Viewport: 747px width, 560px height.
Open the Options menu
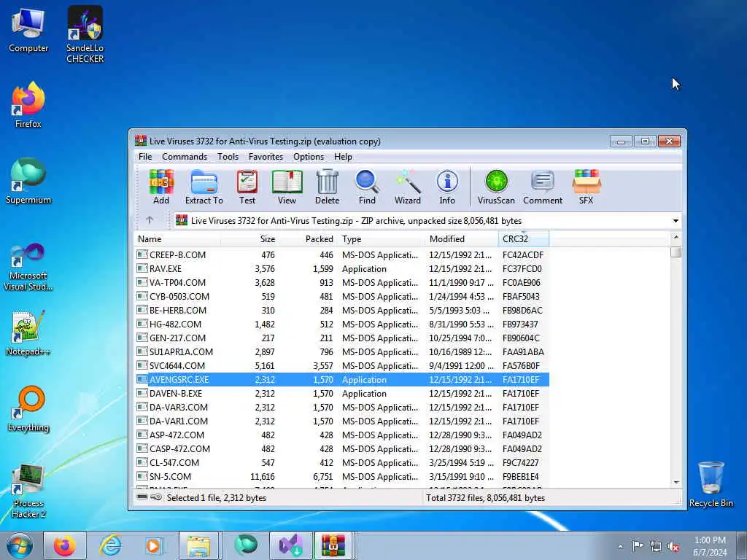click(309, 157)
